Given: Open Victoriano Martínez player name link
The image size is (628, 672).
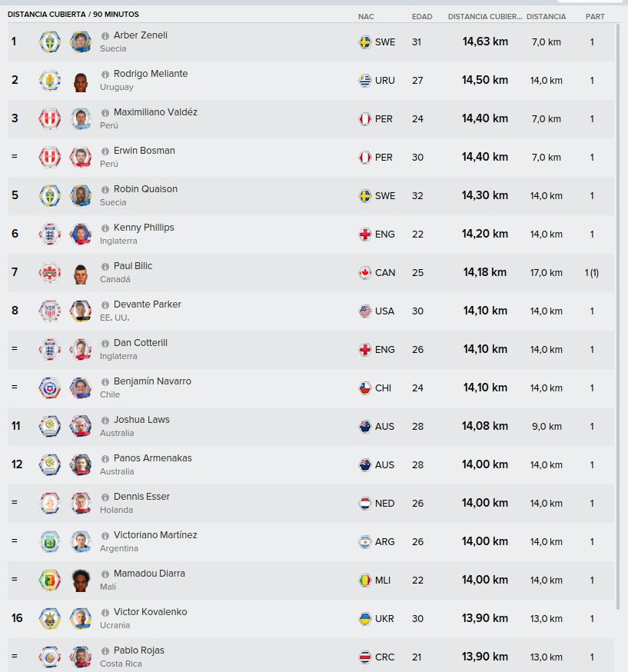Looking at the screenshot, I should tap(155, 535).
